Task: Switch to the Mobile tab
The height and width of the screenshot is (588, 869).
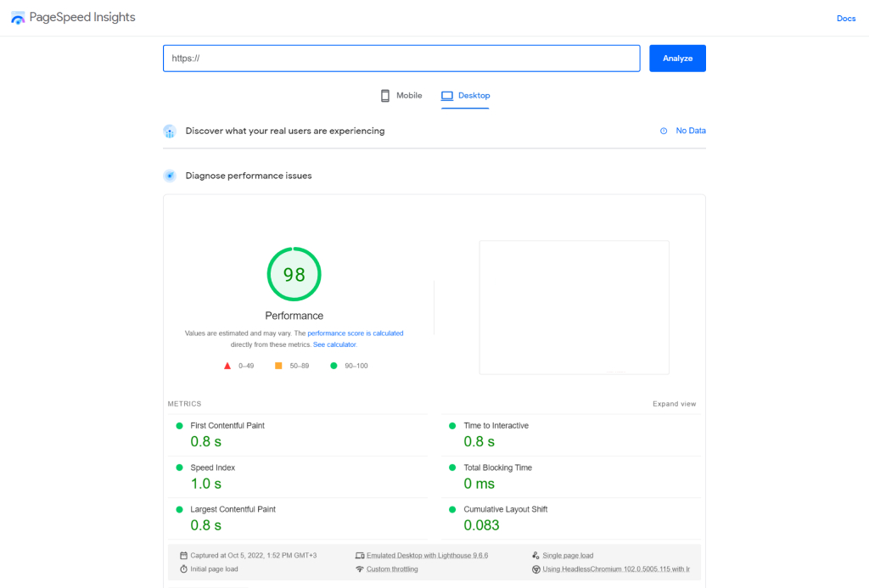Action: [409, 96]
